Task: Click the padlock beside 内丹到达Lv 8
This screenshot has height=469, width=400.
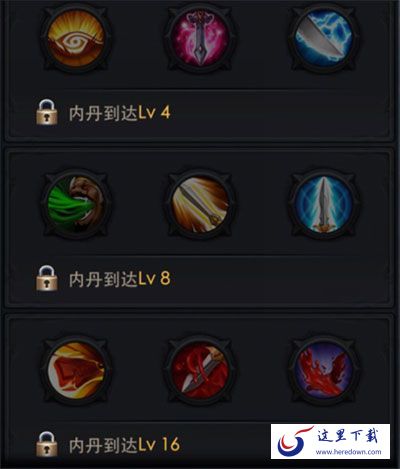Action: pos(46,278)
